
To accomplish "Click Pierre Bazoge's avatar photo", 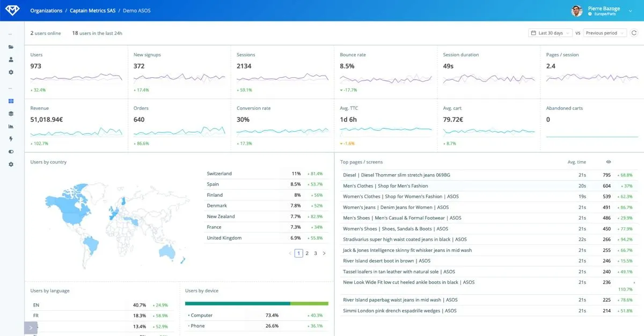I will tap(577, 11).
